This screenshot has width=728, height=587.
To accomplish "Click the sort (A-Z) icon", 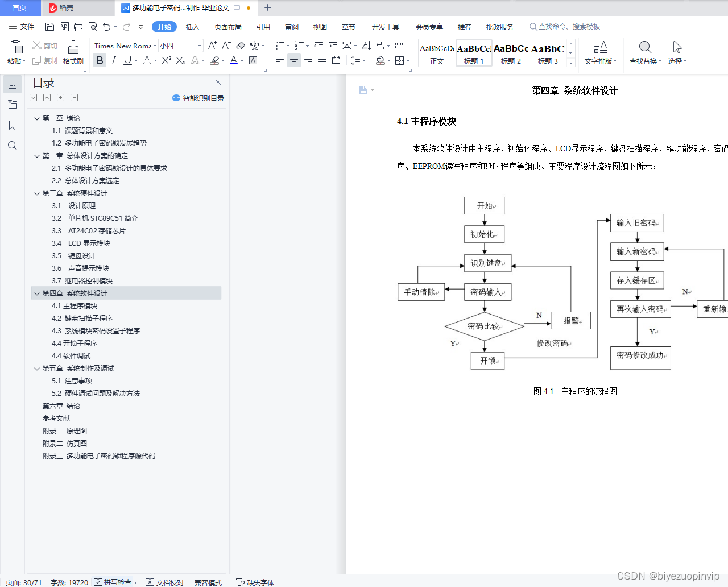I will pos(366,46).
